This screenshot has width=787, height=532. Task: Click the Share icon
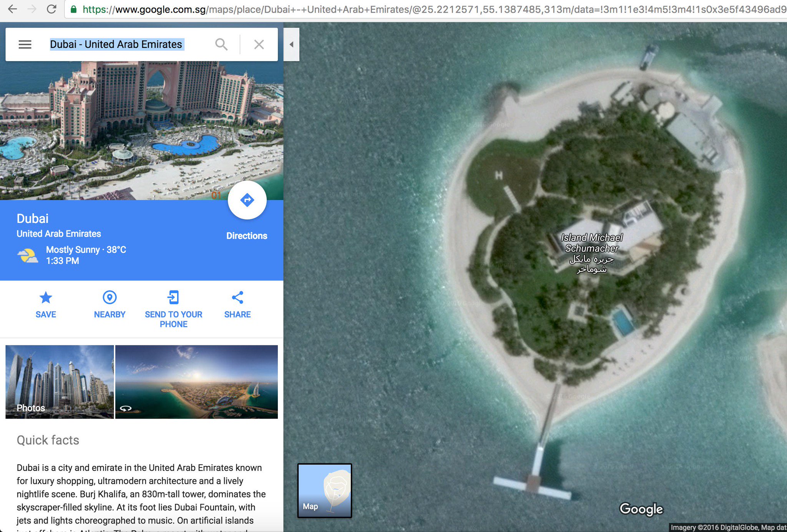[x=237, y=298]
